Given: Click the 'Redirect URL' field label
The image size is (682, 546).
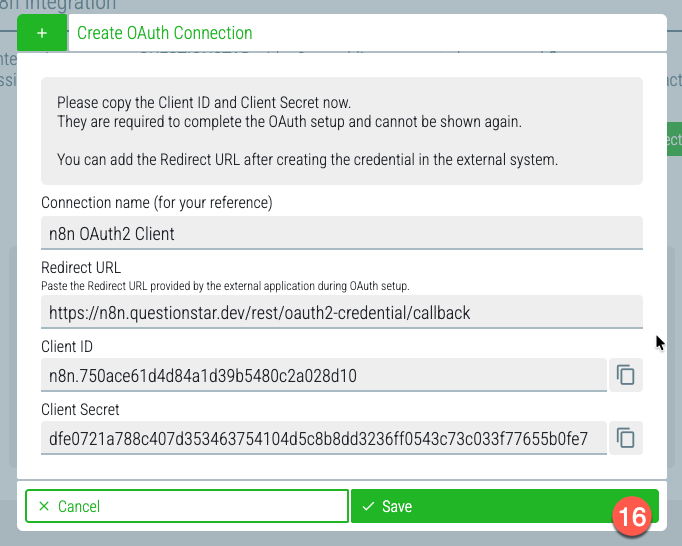Looking at the screenshot, I should click(x=81, y=268).
